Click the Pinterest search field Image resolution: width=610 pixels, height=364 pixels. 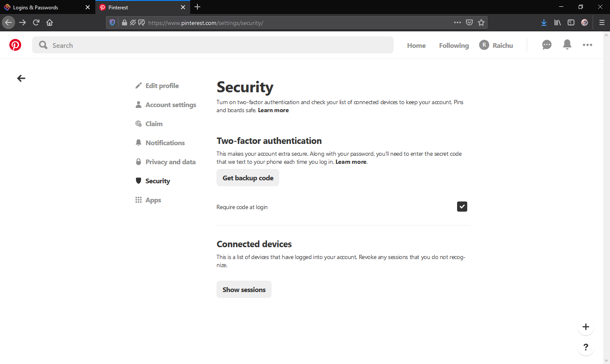(213, 45)
